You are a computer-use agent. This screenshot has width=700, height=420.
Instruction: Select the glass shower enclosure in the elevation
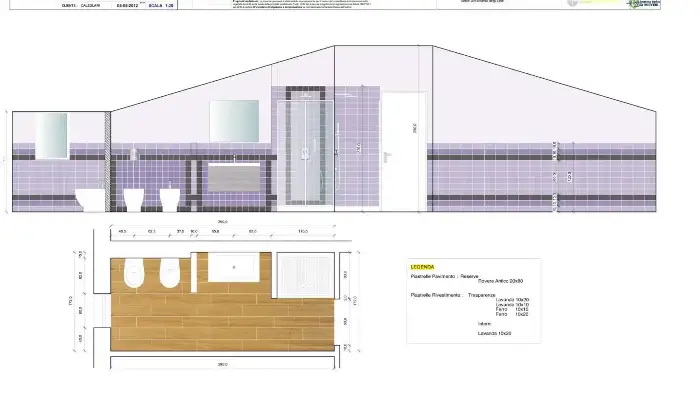(x=305, y=153)
